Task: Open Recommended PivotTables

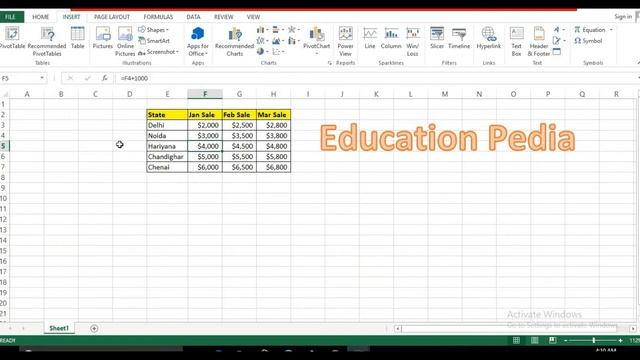Action: tap(47, 41)
